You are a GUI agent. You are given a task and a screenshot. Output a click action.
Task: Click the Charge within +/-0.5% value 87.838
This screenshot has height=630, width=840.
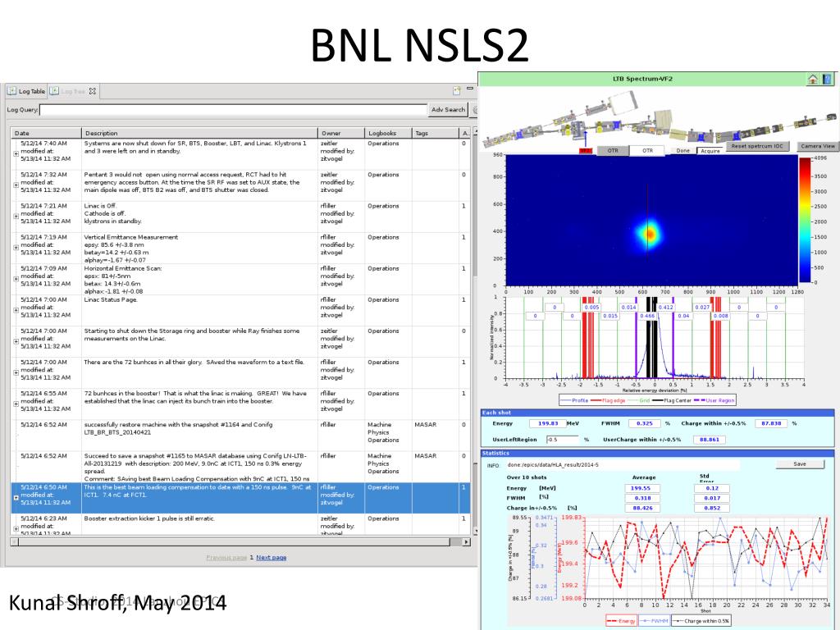(771, 423)
